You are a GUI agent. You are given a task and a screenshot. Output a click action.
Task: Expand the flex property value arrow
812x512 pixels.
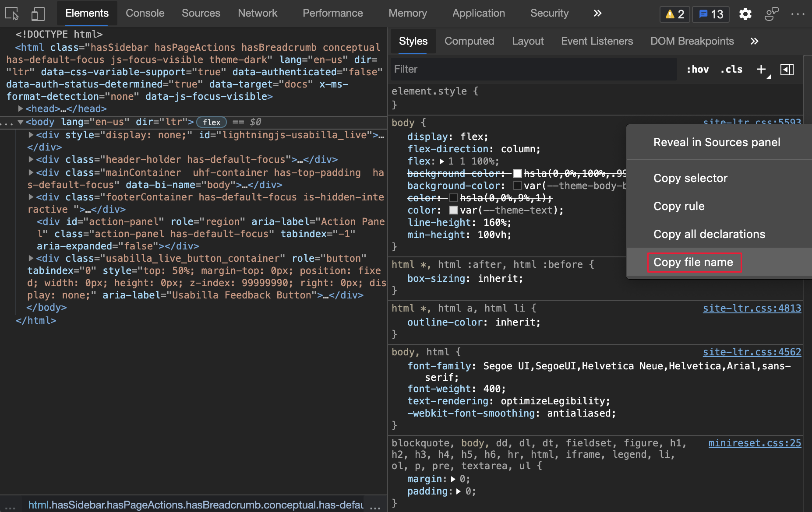441,161
